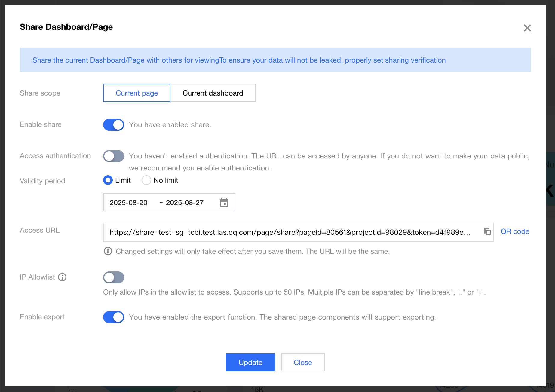The width and height of the screenshot is (555, 392).
Task: Choose No limit validity period
Action: point(146,180)
